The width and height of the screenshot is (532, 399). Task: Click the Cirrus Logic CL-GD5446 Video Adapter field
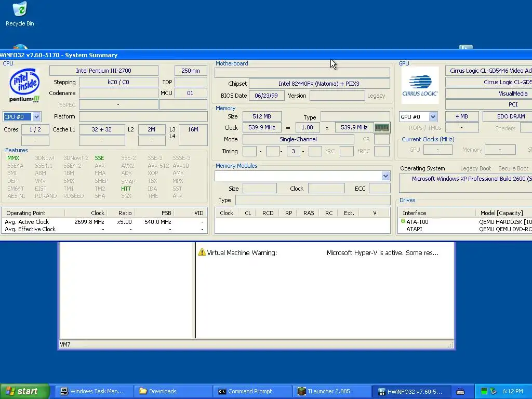(488, 71)
